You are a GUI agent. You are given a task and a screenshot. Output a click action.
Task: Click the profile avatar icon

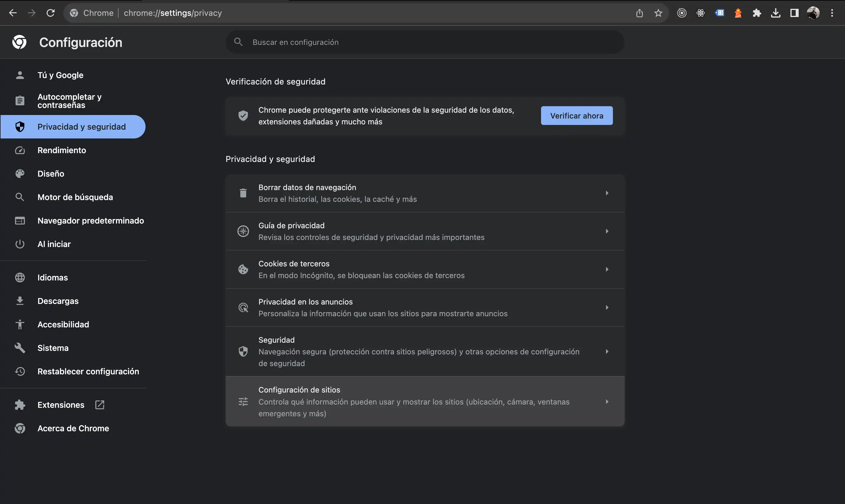(x=813, y=13)
